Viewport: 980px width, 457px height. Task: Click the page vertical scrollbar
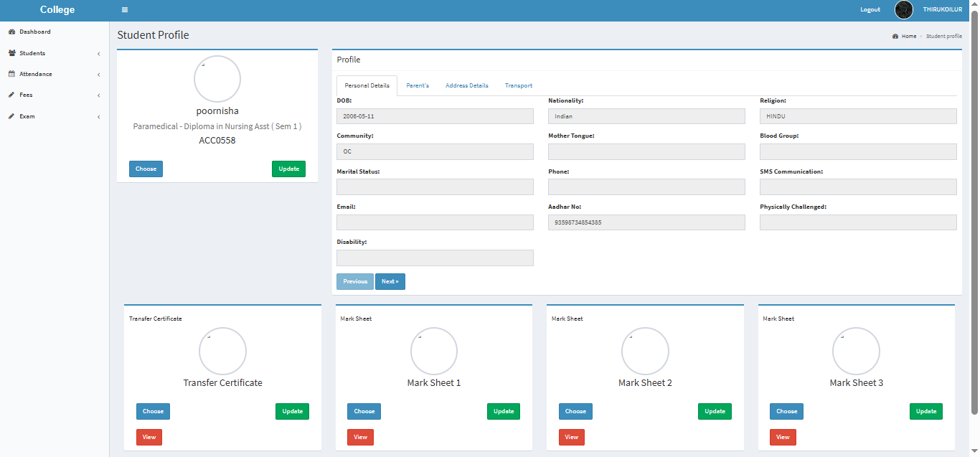974,215
